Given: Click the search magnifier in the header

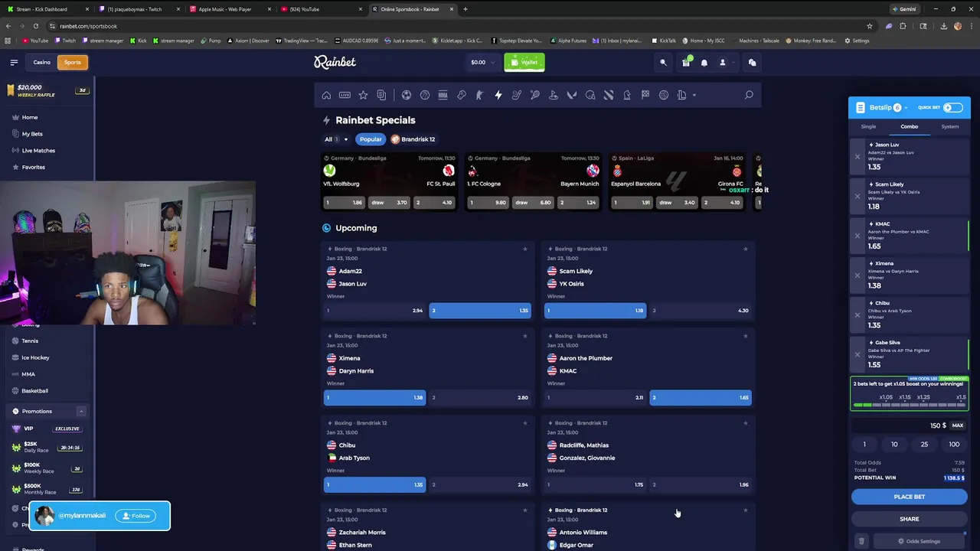Looking at the screenshot, I should pos(664,63).
